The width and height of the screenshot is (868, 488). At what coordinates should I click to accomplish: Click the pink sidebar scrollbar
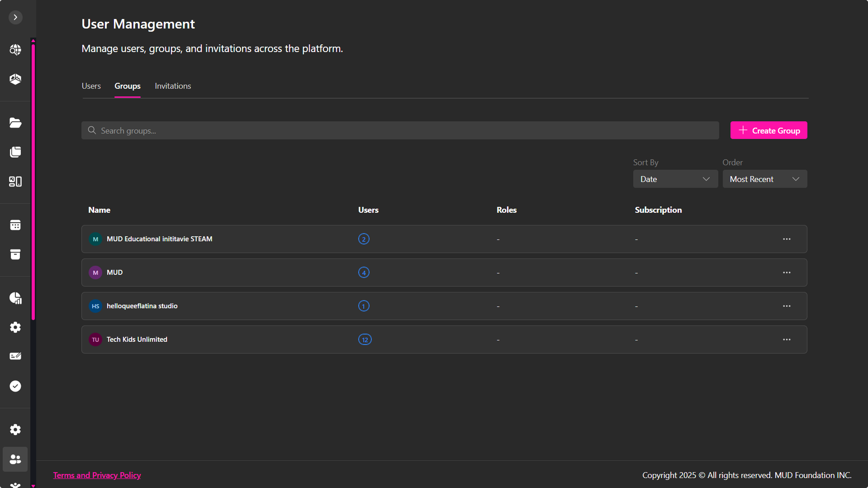pos(33,181)
